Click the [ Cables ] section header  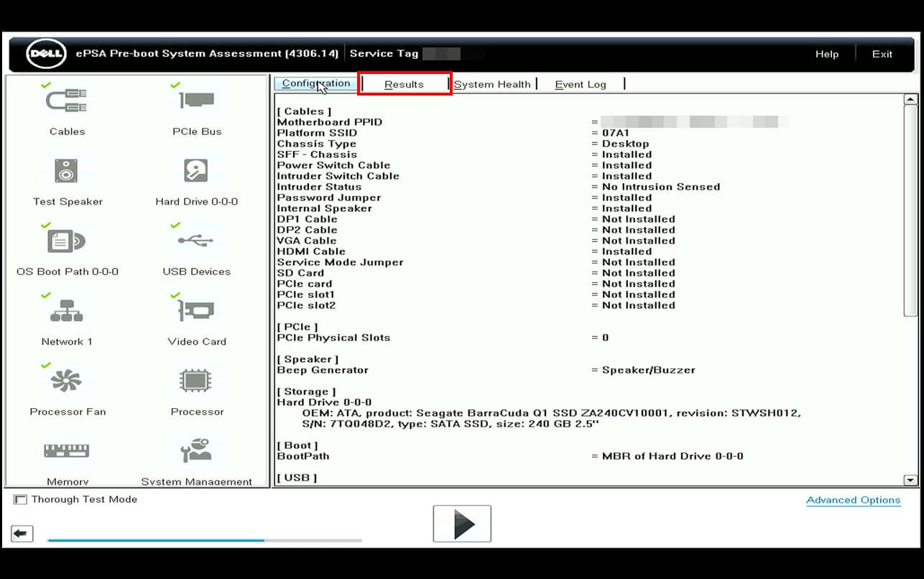click(305, 111)
